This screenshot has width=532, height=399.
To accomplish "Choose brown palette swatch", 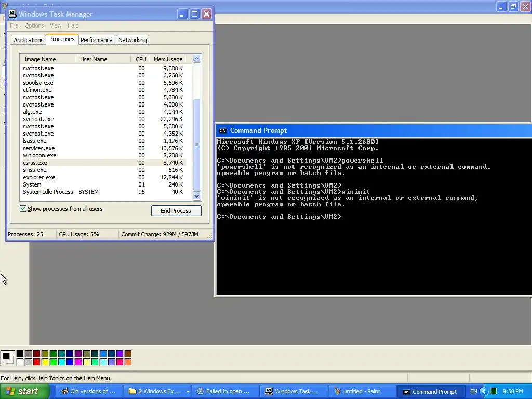I will [128, 354].
